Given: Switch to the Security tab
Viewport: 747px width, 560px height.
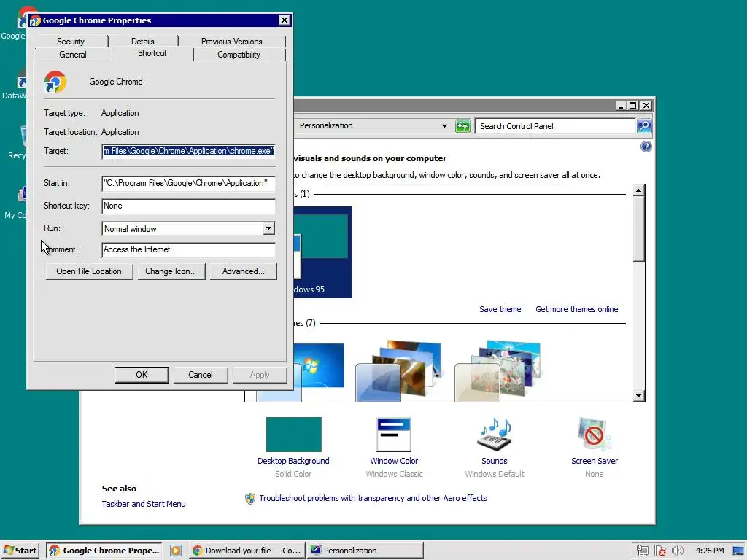Looking at the screenshot, I should pos(71,42).
